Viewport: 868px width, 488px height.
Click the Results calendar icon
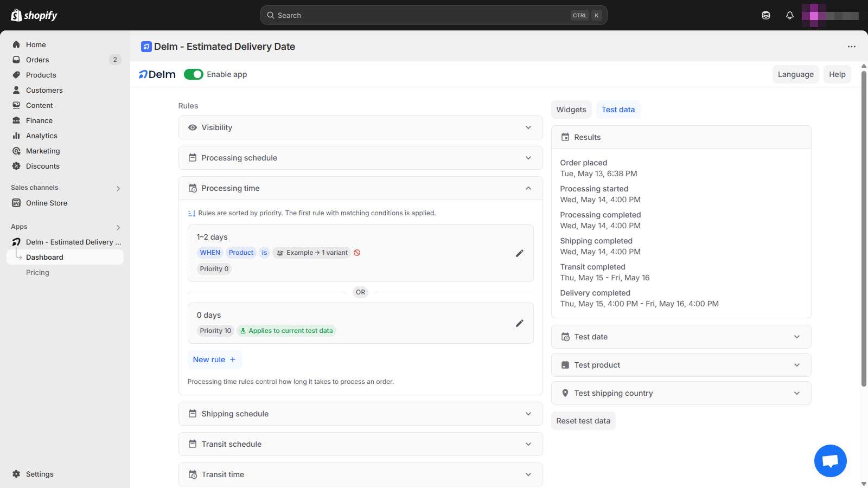click(x=565, y=137)
